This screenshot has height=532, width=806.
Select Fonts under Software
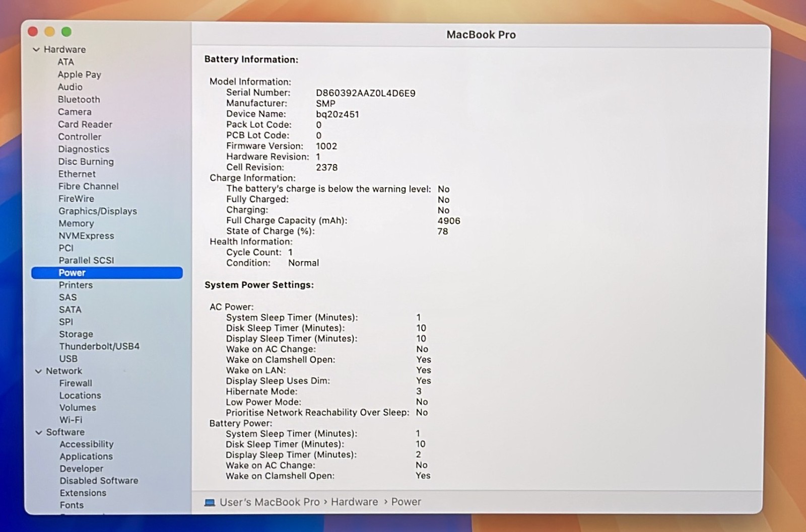tap(72, 505)
